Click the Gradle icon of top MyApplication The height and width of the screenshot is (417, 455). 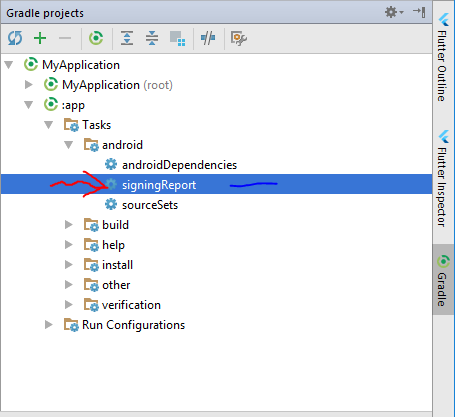(x=31, y=64)
